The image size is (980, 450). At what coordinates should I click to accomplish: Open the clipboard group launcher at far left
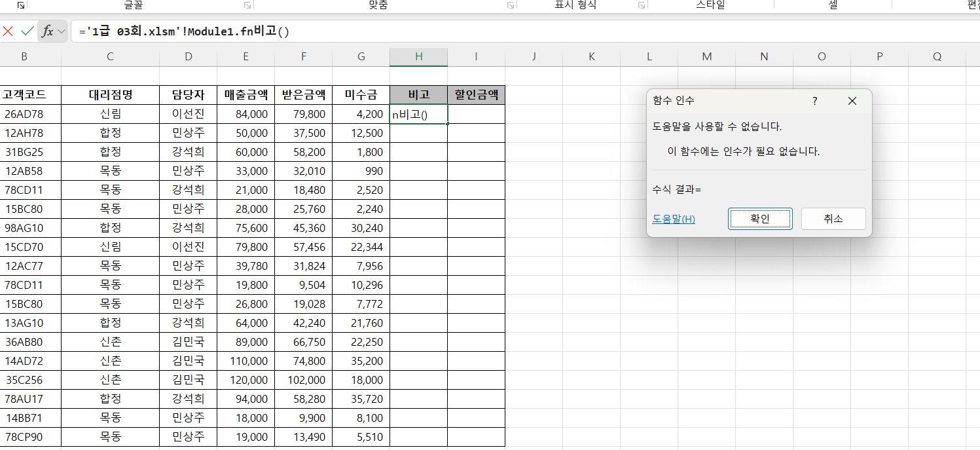[20, 5]
